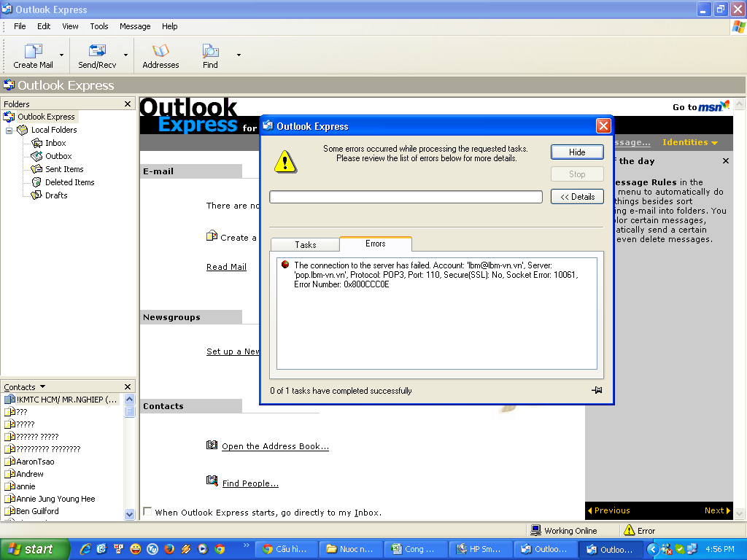The width and height of the screenshot is (747, 560).
Task: Switch to the Errors tab
Action: point(376,244)
